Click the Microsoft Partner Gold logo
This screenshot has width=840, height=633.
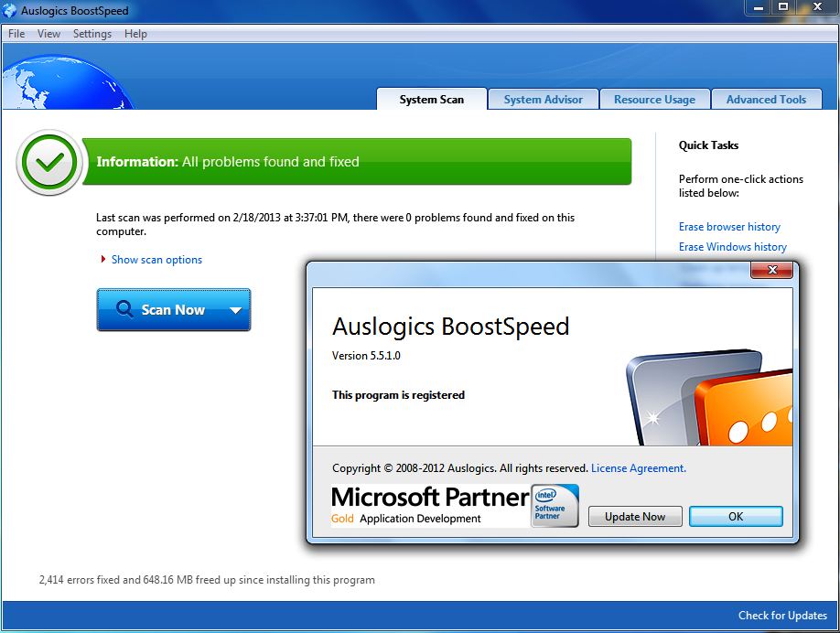(430, 505)
